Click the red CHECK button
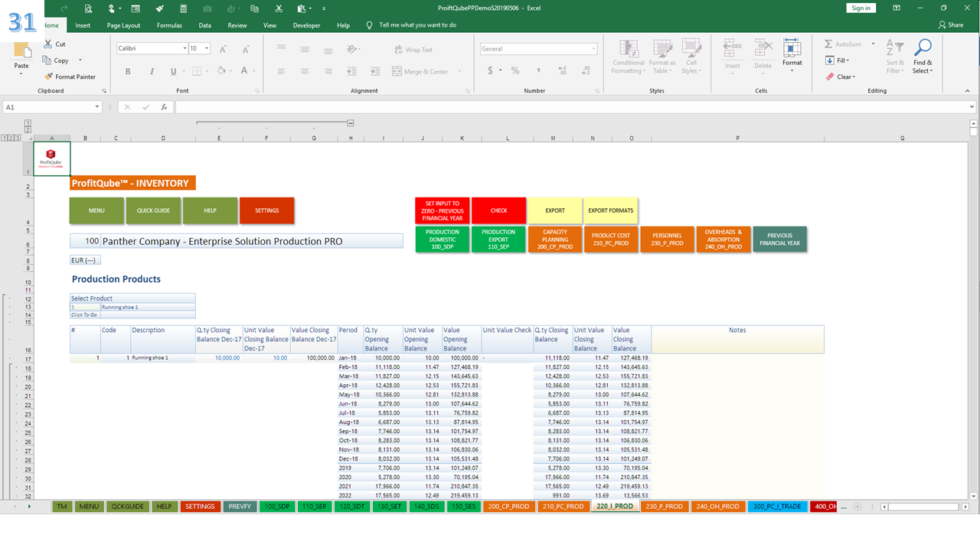The width and height of the screenshot is (980, 551). click(498, 210)
